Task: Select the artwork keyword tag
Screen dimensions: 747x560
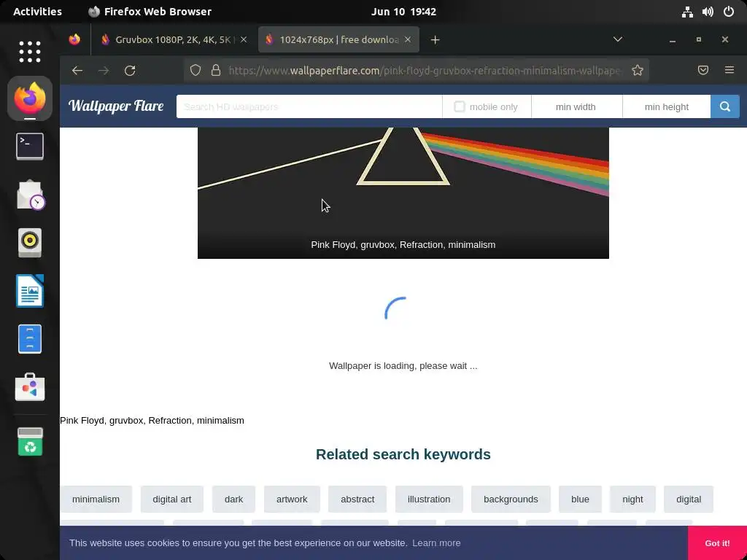Action: [292, 499]
